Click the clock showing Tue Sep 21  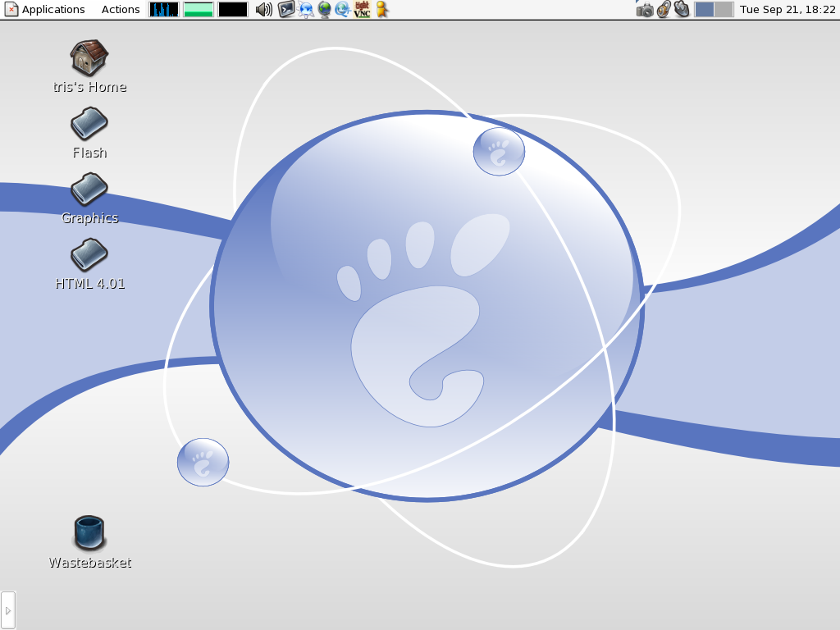[x=787, y=9]
